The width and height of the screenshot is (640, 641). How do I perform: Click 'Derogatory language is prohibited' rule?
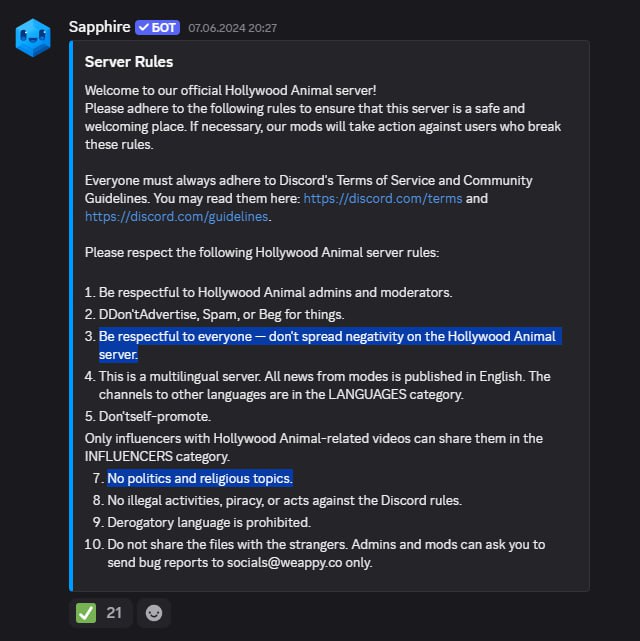click(x=209, y=522)
